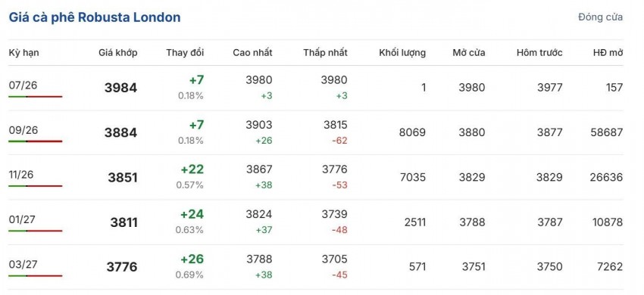The height and width of the screenshot is (295, 644).
Task: Click the 'Thay đổi' column header
Action: click(x=185, y=53)
